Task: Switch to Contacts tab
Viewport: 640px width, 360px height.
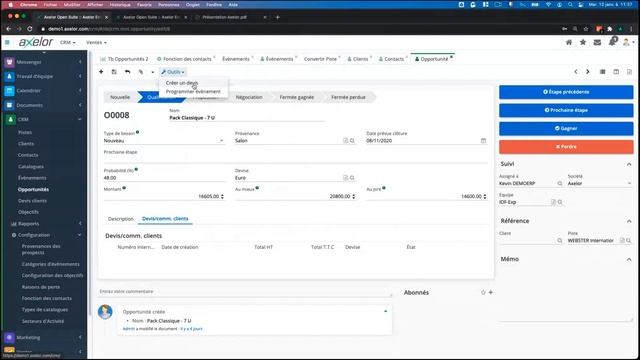Action: [x=391, y=59]
